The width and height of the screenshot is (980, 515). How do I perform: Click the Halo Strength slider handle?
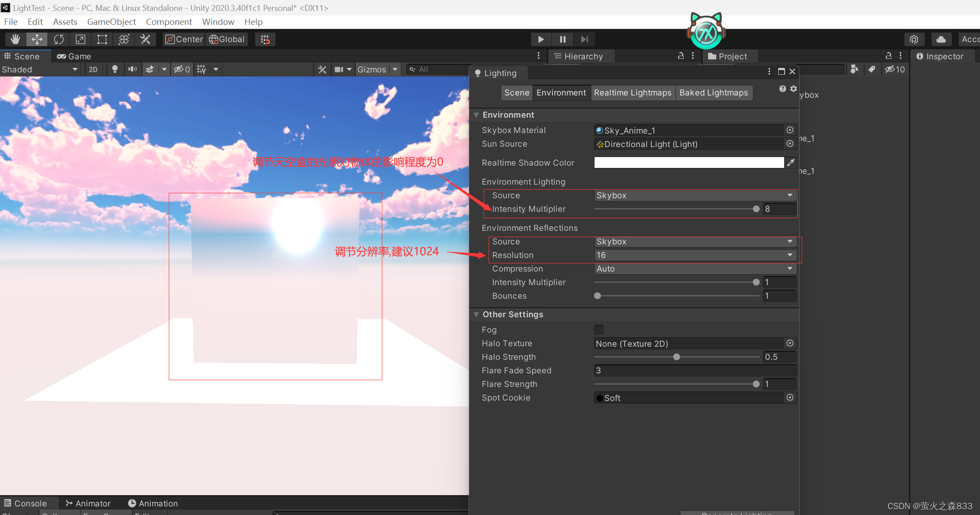tap(676, 357)
